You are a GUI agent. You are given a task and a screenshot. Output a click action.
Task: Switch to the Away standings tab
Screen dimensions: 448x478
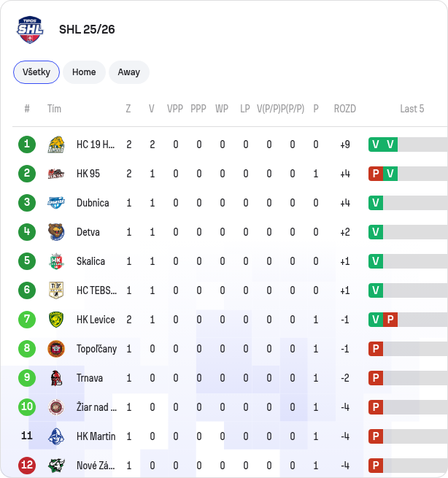[x=129, y=72]
